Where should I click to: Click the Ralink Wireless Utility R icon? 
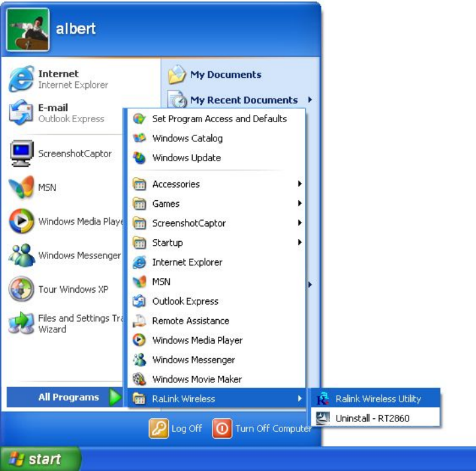[323, 398]
